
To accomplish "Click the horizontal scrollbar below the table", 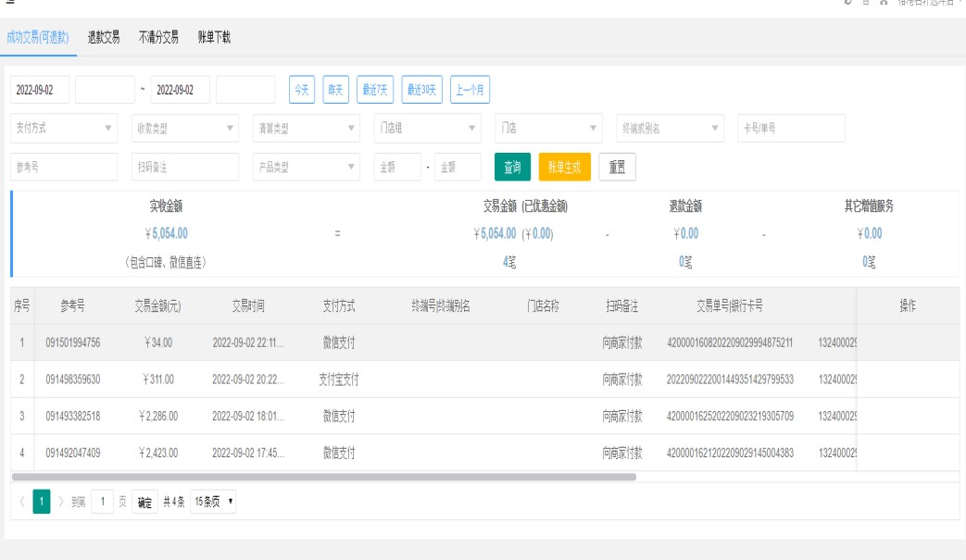I will (324, 477).
